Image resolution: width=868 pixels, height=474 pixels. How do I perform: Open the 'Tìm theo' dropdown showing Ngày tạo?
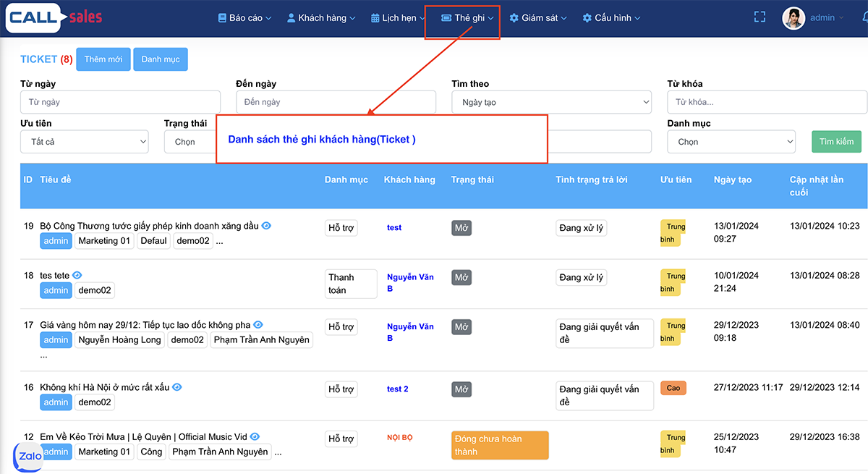[x=551, y=101]
